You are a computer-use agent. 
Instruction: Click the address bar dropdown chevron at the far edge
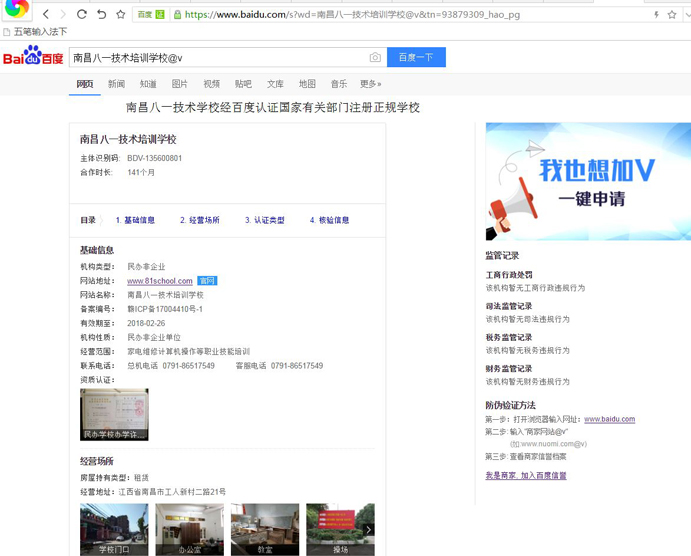click(x=687, y=15)
